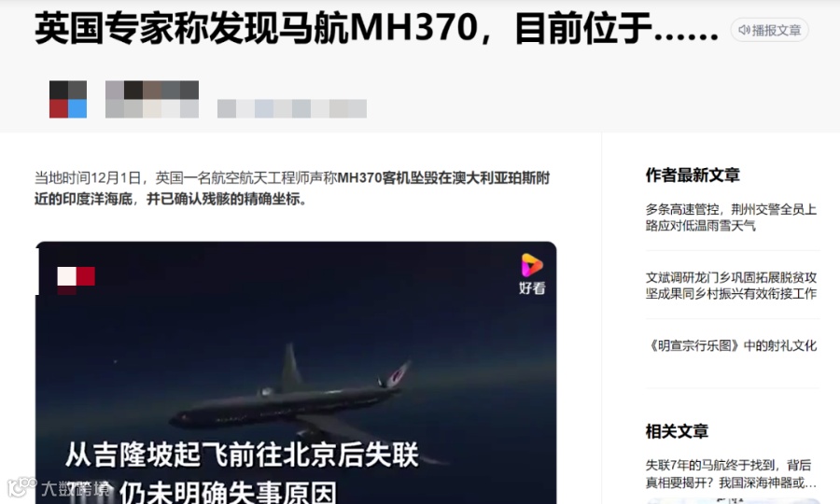Select the 作者最新文章 section heading
This screenshot has width=840, height=504.
693,175
